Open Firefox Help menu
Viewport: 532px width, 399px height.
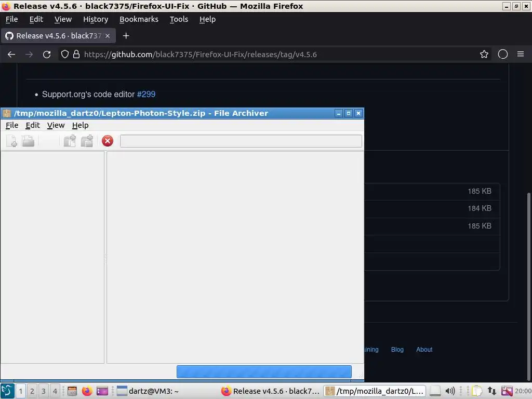(207, 19)
